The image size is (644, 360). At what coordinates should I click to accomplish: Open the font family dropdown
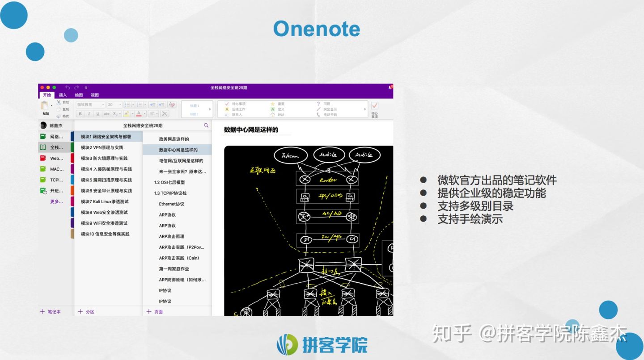pos(103,104)
